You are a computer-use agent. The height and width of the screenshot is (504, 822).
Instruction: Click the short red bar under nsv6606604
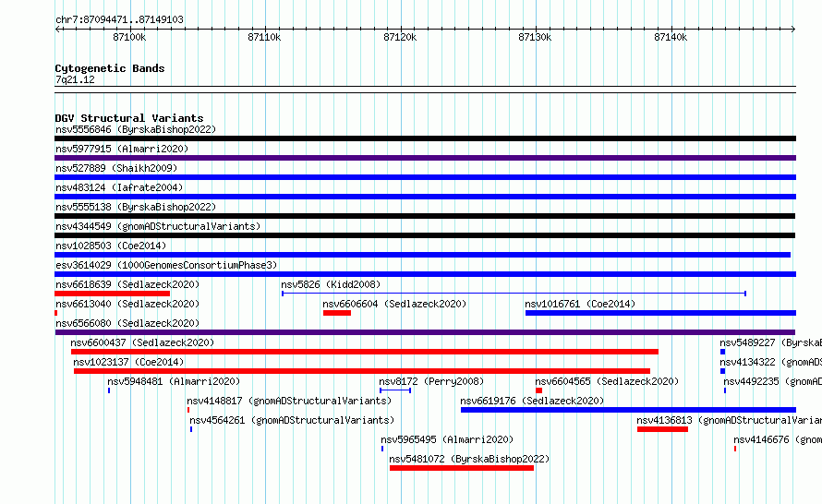337,313
